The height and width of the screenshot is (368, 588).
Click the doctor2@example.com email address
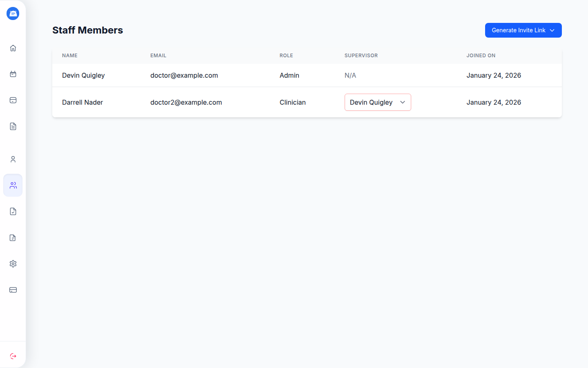tap(186, 102)
